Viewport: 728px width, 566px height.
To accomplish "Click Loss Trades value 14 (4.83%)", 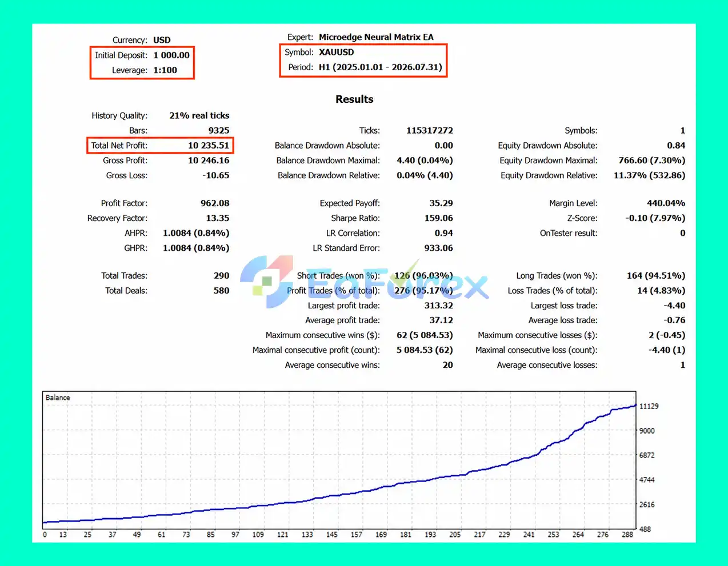I will [661, 290].
